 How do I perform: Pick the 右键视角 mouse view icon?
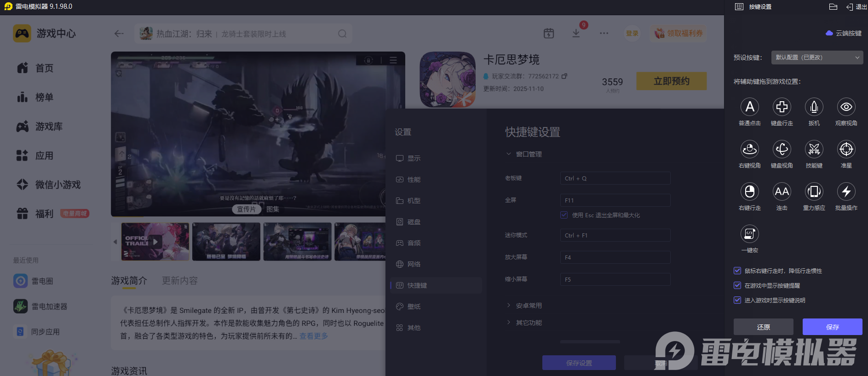(x=750, y=149)
